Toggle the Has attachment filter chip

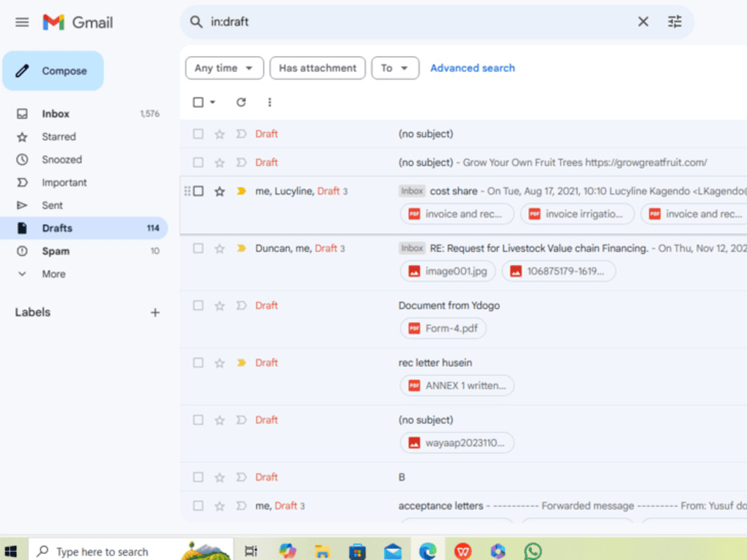(317, 68)
